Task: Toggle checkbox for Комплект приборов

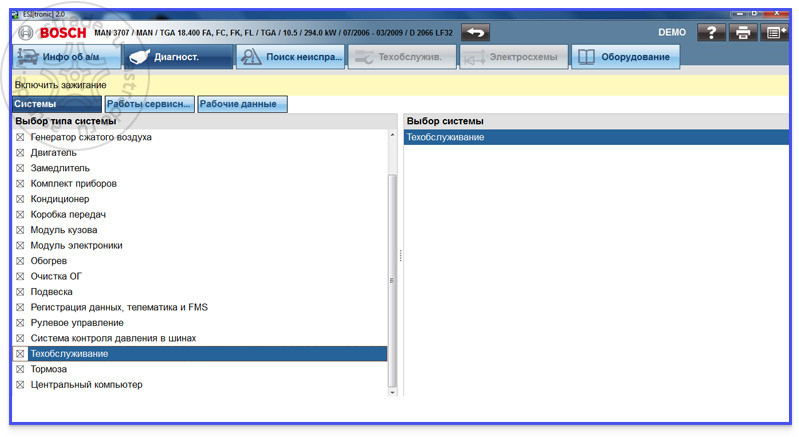Action: [20, 183]
